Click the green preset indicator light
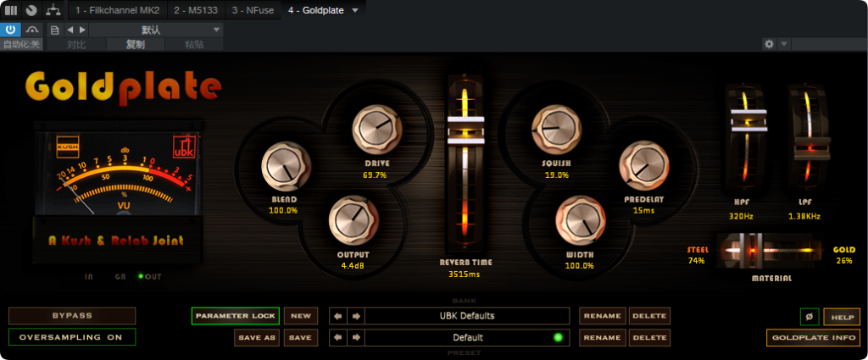 pyautogui.click(x=558, y=337)
